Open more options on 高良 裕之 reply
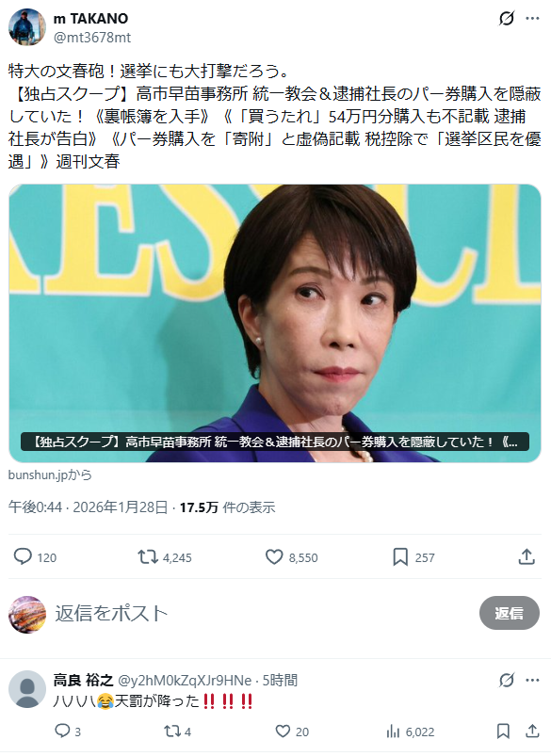Screen dimensions: 551x756 pos(532,681)
